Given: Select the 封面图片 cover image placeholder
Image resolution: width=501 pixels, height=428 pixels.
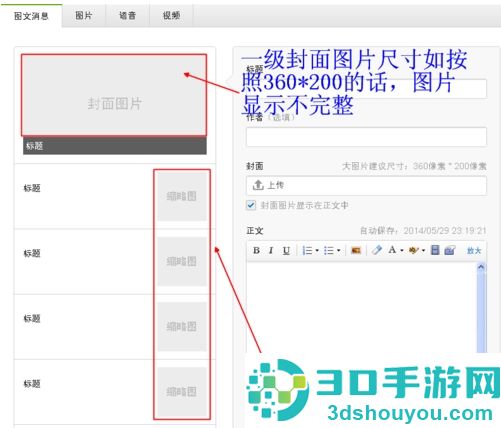Looking at the screenshot, I should pyautogui.click(x=114, y=95).
